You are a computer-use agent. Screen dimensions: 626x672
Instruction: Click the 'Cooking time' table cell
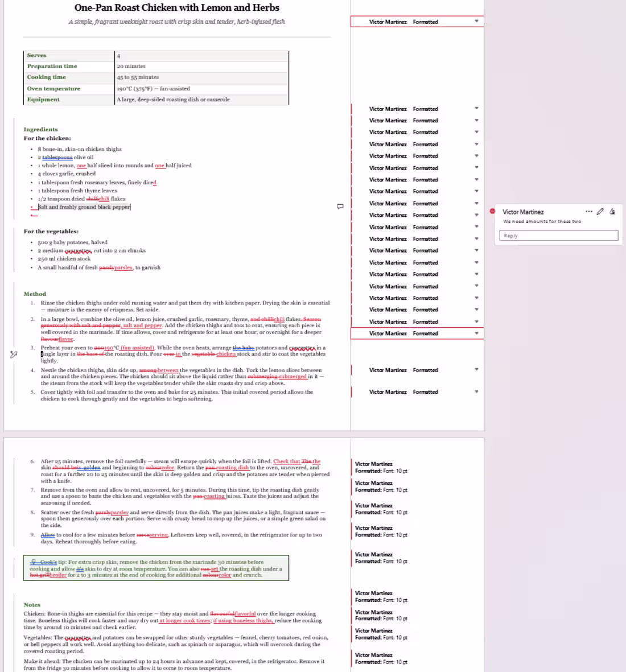point(69,77)
